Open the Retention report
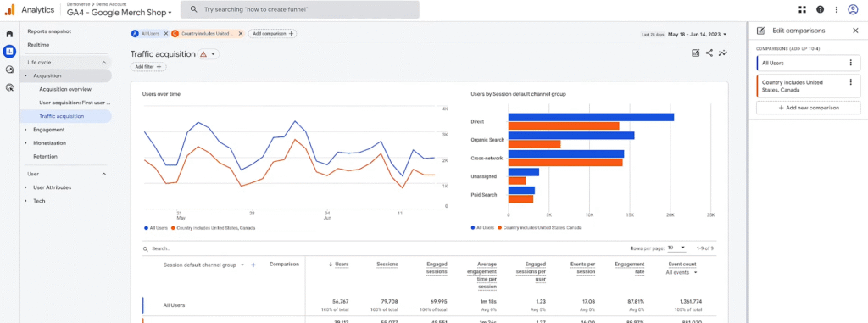The image size is (868, 323). (45, 156)
